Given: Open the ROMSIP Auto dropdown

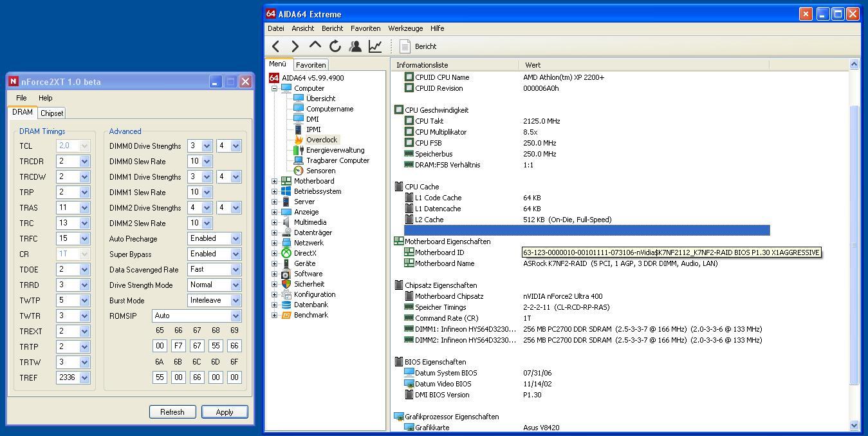Looking at the screenshot, I should [x=235, y=316].
